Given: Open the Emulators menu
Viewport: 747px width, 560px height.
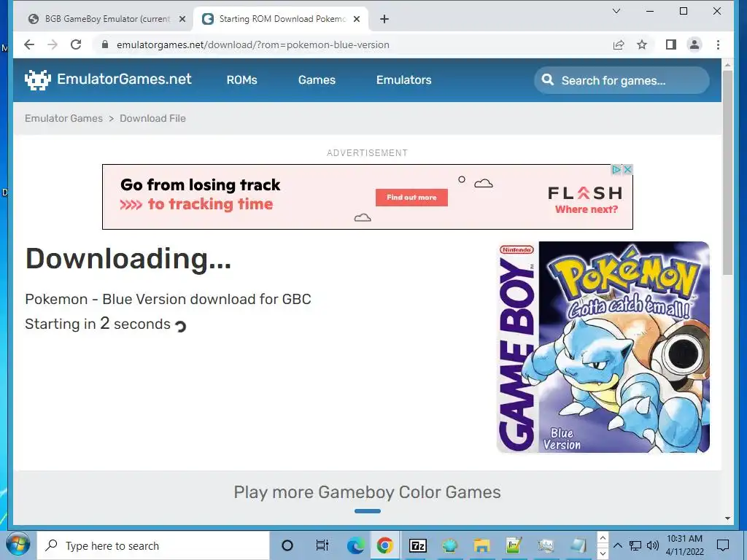Looking at the screenshot, I should pyautogui.click(x=404, y=80).
